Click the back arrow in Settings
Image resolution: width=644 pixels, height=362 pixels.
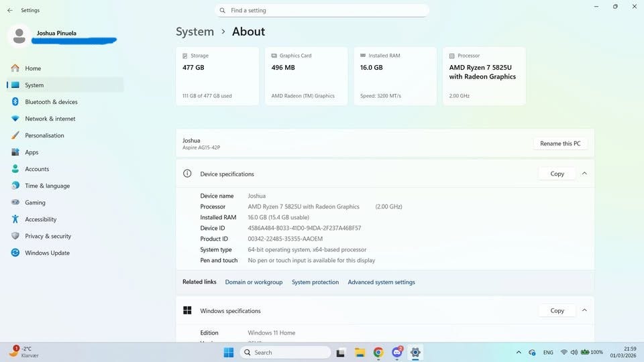pos(10,10)
